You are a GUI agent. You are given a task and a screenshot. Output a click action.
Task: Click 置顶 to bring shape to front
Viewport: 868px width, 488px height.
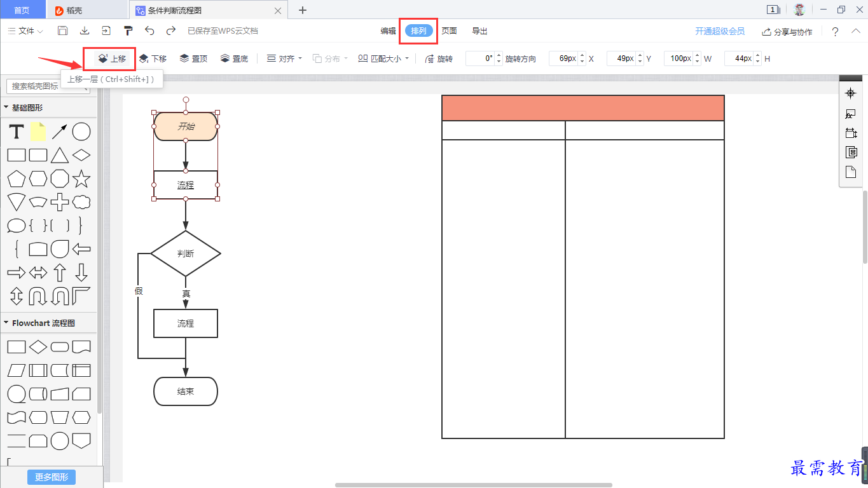click(x=193, y=58)
